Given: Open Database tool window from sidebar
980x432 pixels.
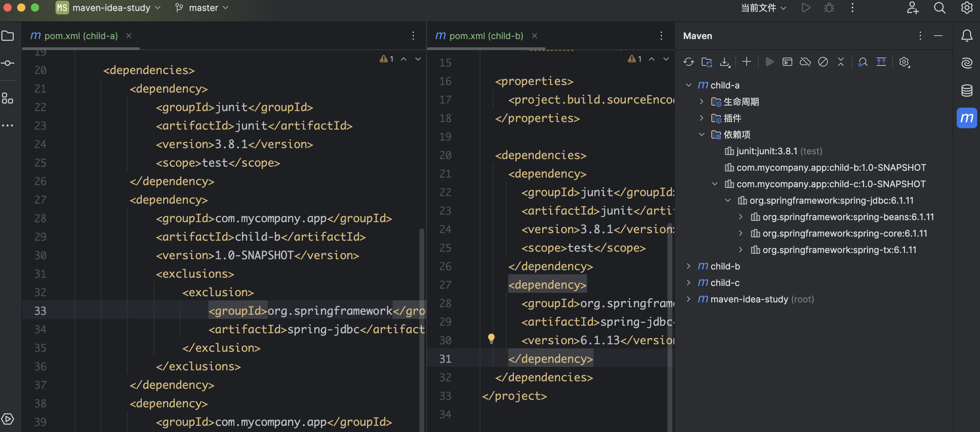Looking at the screenshot, I should point(966,90).
